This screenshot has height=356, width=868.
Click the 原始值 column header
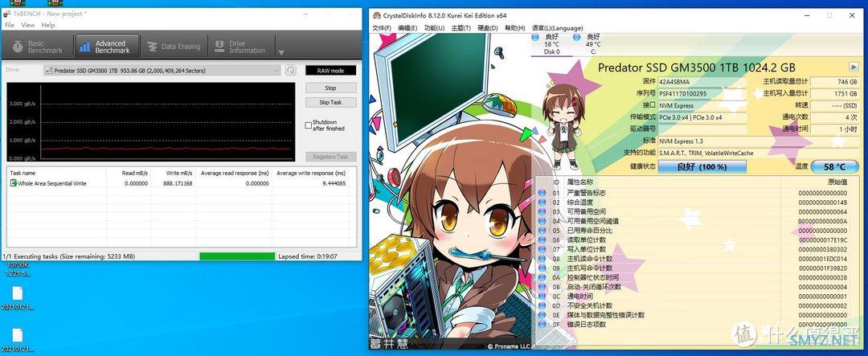[837, 182]
